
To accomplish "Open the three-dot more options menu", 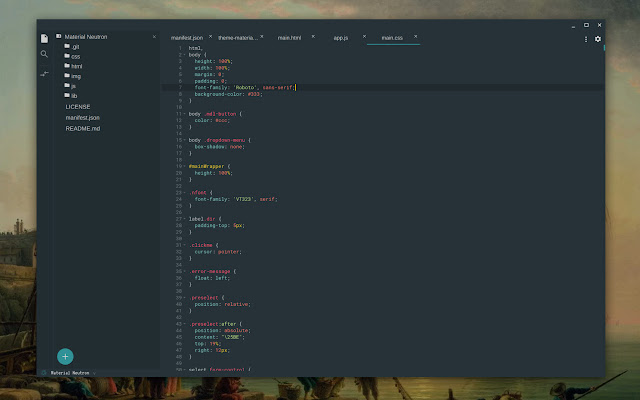I will [586, 39].
